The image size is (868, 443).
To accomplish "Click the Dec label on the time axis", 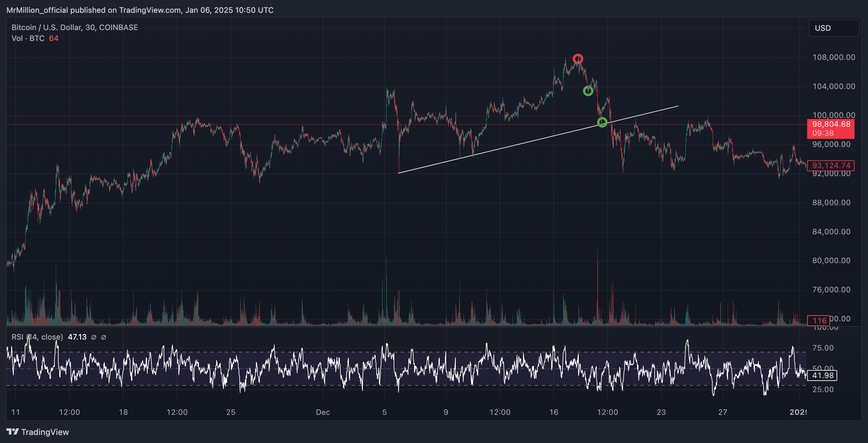I will pyautogui.click(x=323, y=412).
